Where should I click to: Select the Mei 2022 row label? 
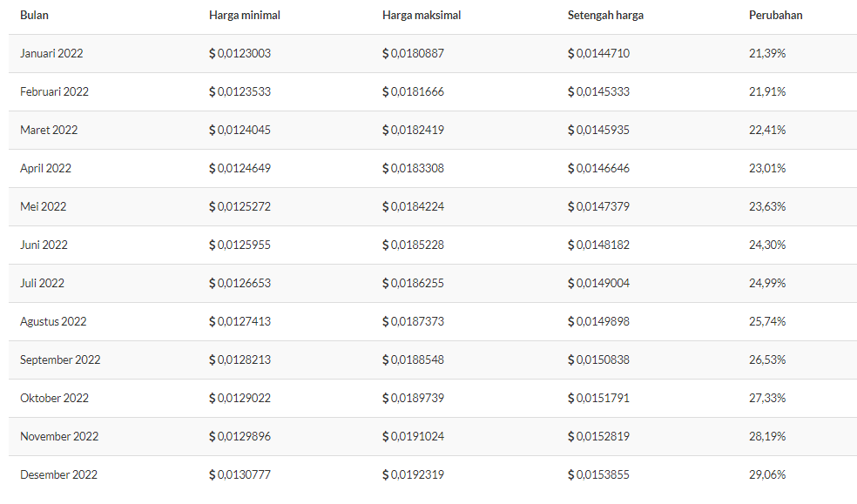[x=44, y=206]
